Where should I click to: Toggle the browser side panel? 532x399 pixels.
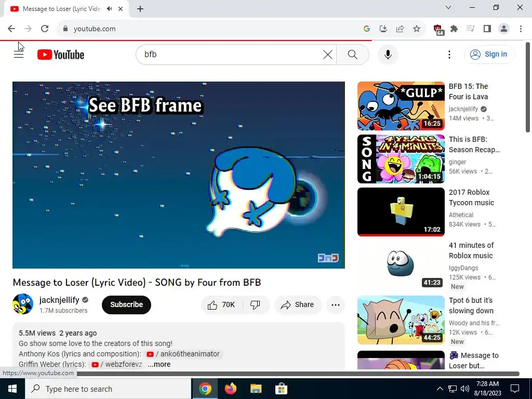[x=487, y=29]
